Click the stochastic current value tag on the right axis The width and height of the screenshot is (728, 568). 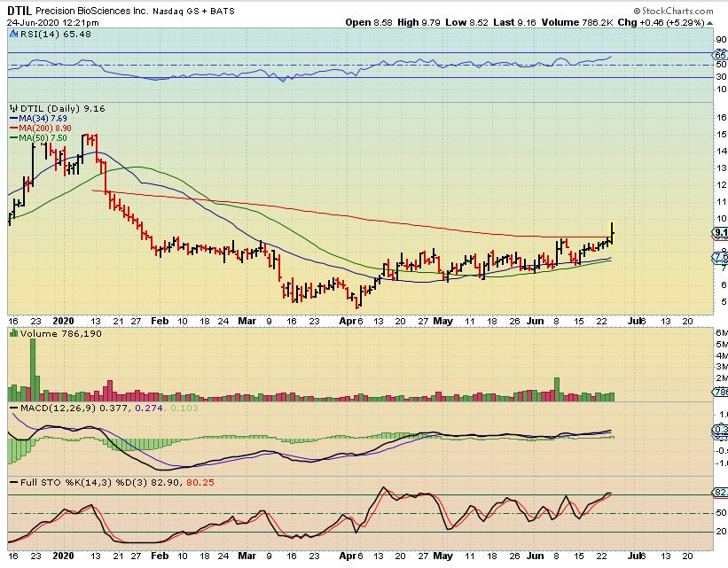721,493
